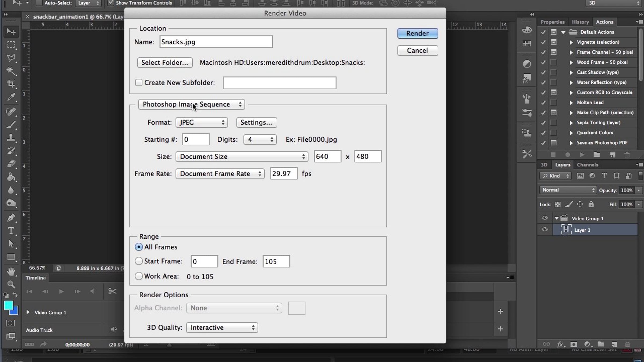Activate the Zoom tool
Screen dimensions: 644x362
coord(11,284)
